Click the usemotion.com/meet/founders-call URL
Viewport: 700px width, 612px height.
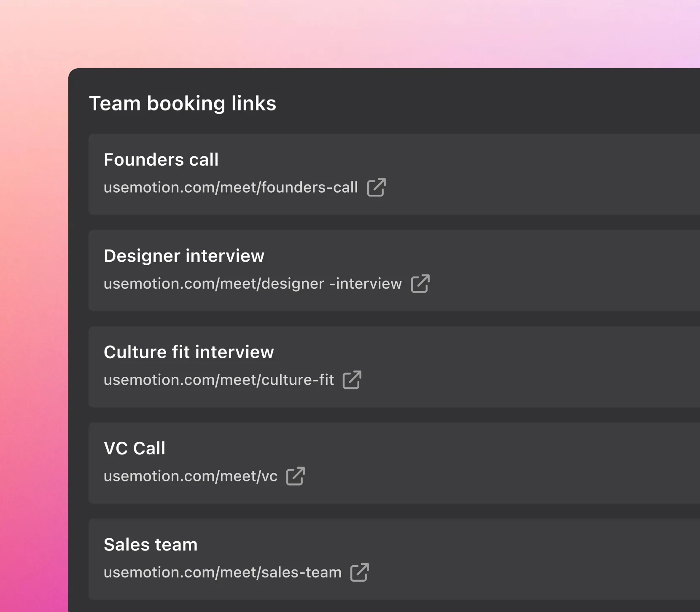pyautogui.click(x=231, y=188)
